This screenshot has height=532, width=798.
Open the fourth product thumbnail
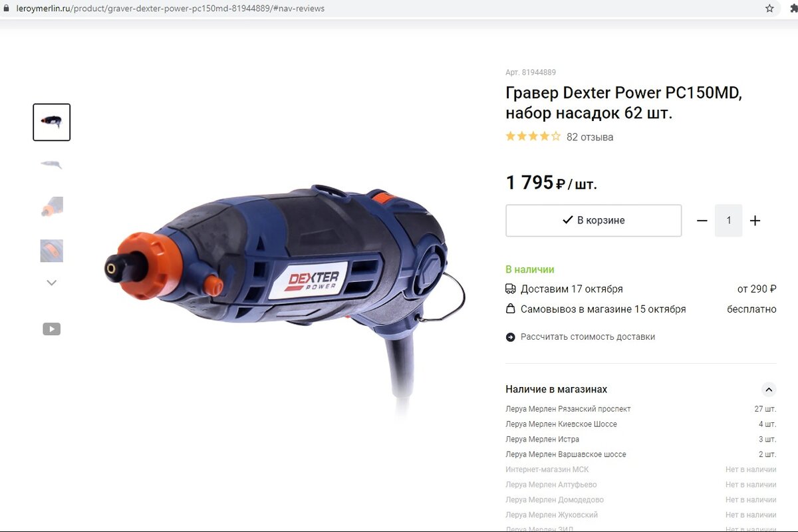51,251
